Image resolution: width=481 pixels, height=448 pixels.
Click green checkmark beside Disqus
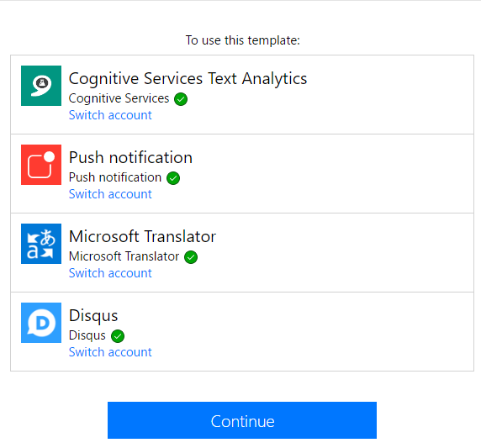tap(118, 336)
